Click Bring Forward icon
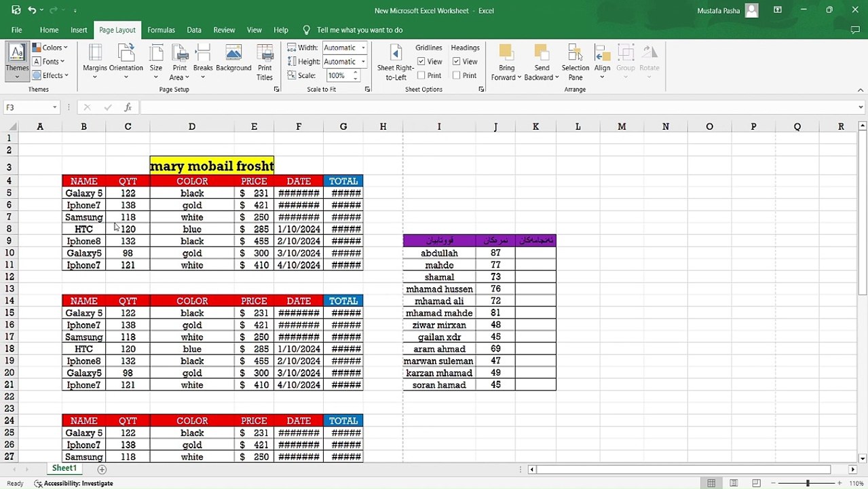 click(x=506, y=53)
